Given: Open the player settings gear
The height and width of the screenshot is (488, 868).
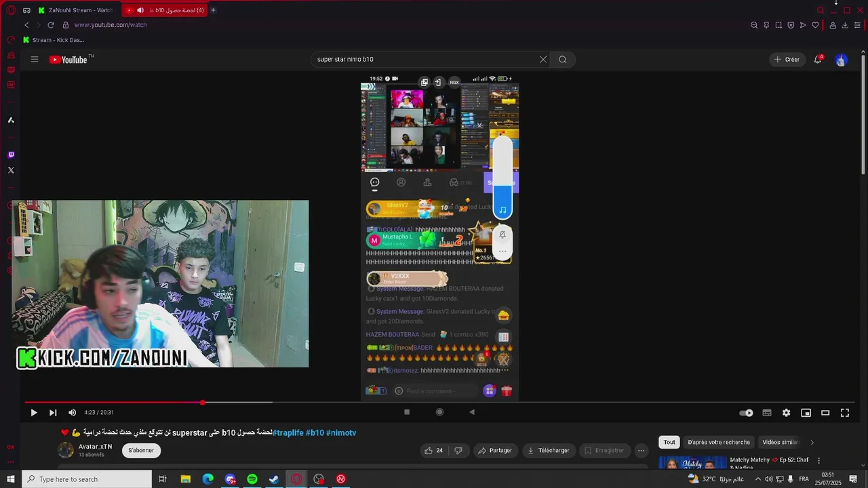Looking at the screenshot, I should [786, 413].
